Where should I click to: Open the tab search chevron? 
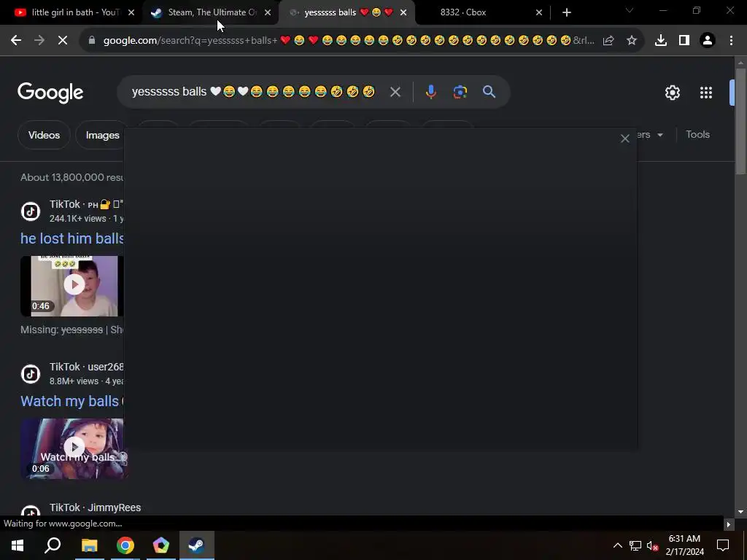click(x=630, y=10)
